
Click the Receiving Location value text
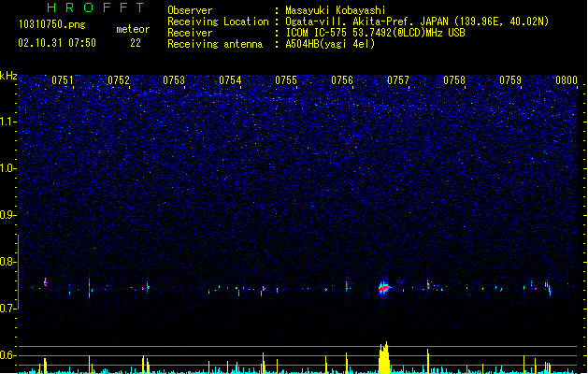[417, 22]
